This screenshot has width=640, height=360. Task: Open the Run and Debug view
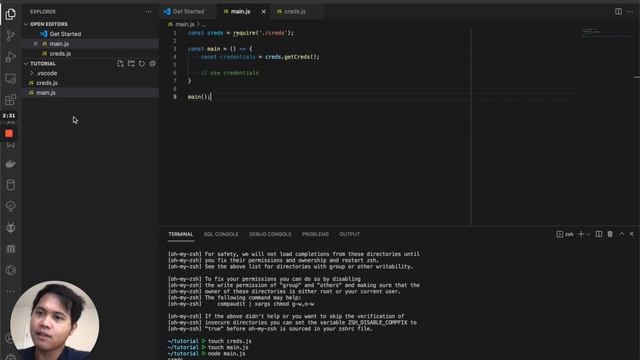click(11, 57)
